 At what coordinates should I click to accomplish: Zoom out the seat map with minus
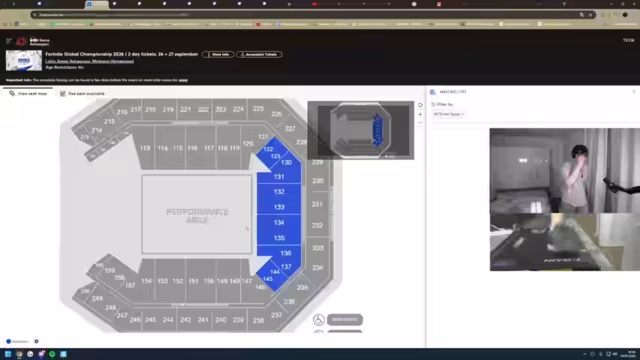coord(420,123)
